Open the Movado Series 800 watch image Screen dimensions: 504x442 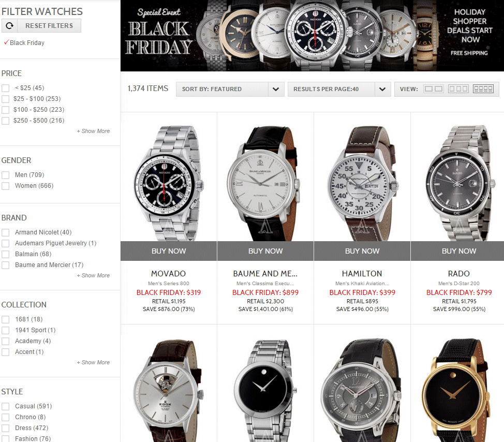click(169, 183)
